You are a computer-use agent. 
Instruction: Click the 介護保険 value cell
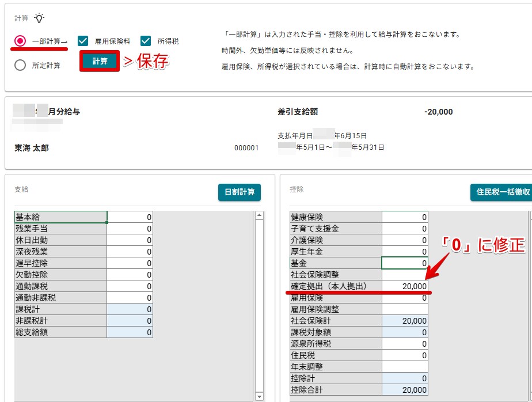point(405,240)
